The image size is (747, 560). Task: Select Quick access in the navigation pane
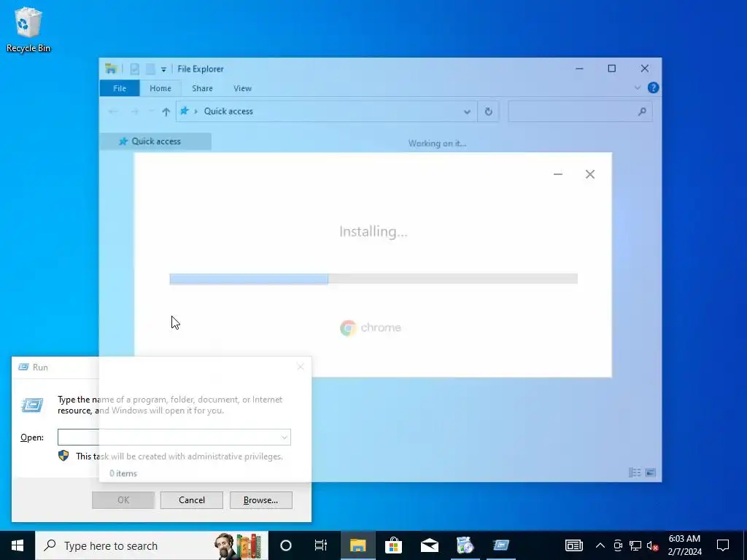pyautogui.click(x=156, y=141)
